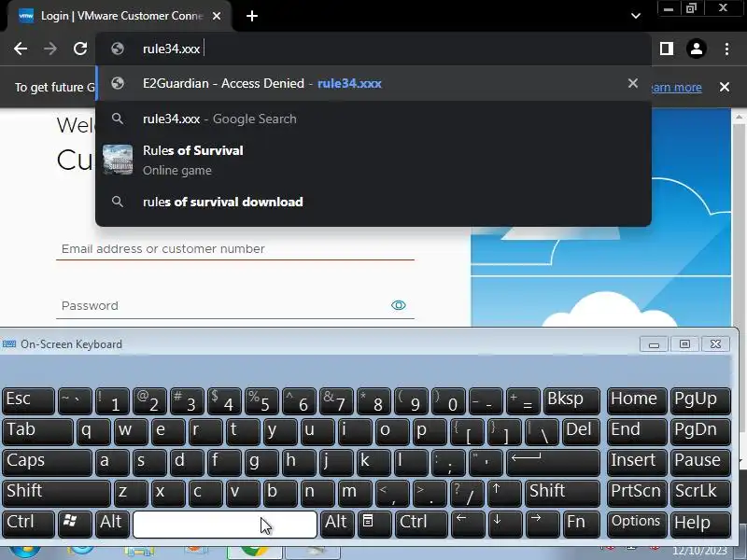Remove the E2Guardian suggestion with its X
Screen dimensions: 747x560
coord(633,83)
